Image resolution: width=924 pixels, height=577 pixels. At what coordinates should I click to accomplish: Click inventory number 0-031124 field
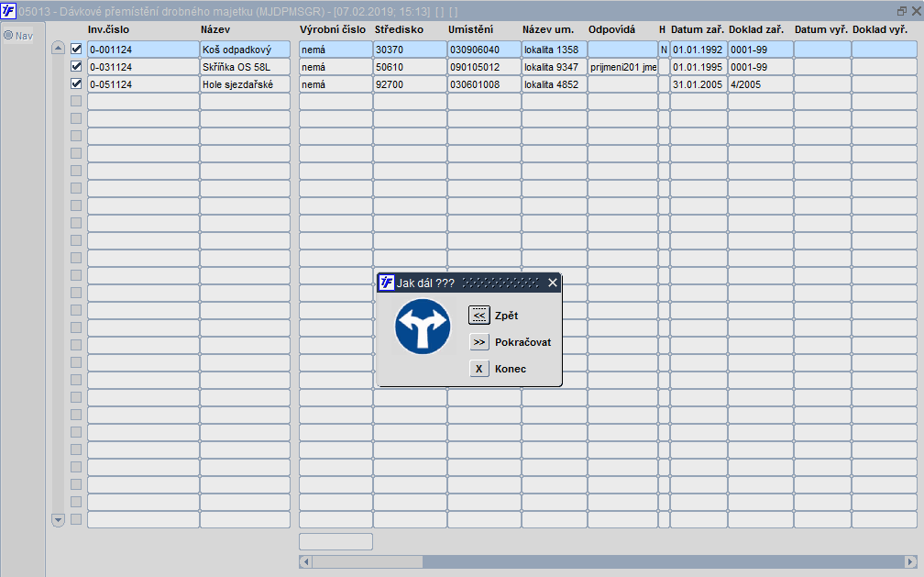[x=143, y=67]
